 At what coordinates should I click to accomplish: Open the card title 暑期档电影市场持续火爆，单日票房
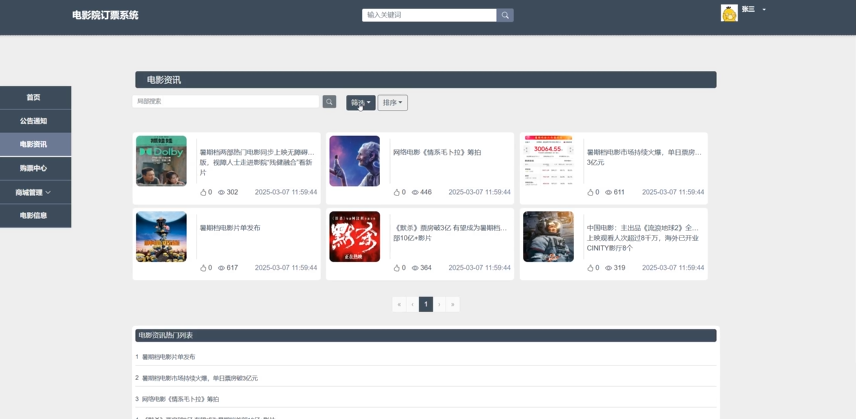[x=644, y=158]
